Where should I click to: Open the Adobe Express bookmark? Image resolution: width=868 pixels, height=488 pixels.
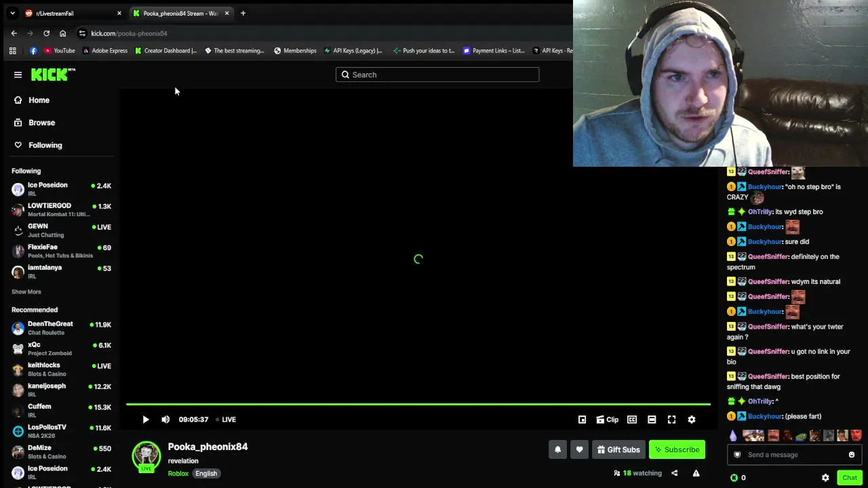(x=105, y=50)
